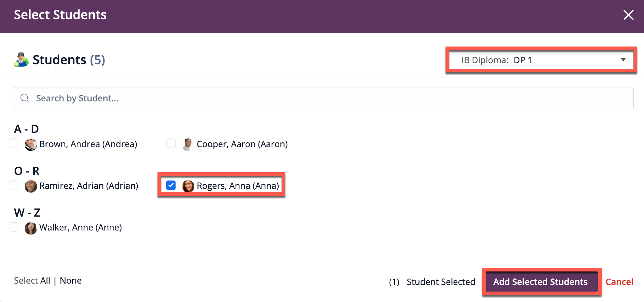This screenshot has height=302, width=644.
Task: Enable the Ramirez, Adrian checkbox
Action: coord(14,185)
